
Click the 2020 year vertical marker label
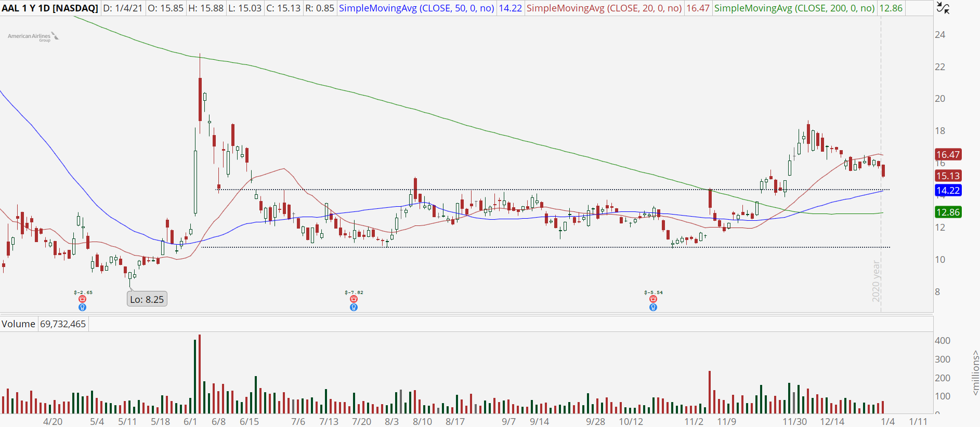click(877, 281)
